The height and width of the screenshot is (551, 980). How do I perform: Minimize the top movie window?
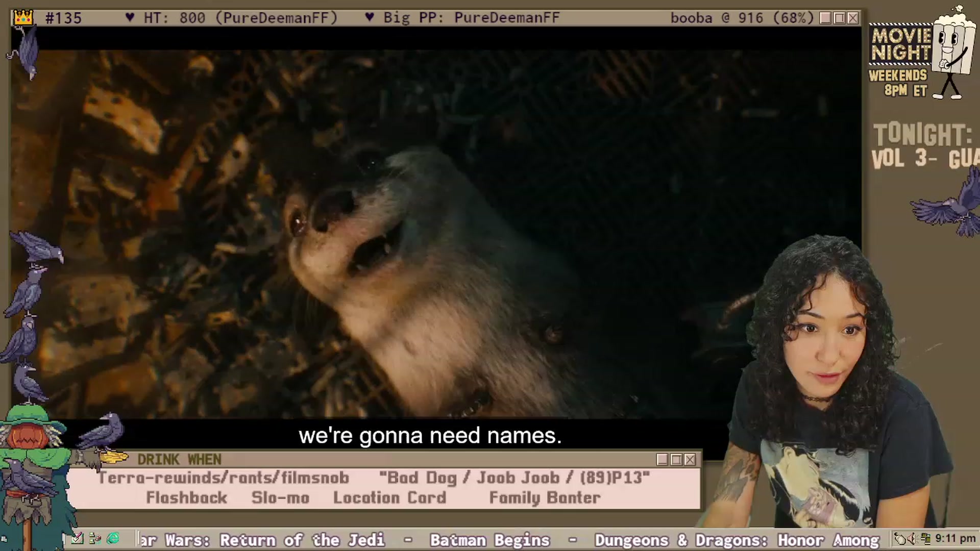coord(825,18)
